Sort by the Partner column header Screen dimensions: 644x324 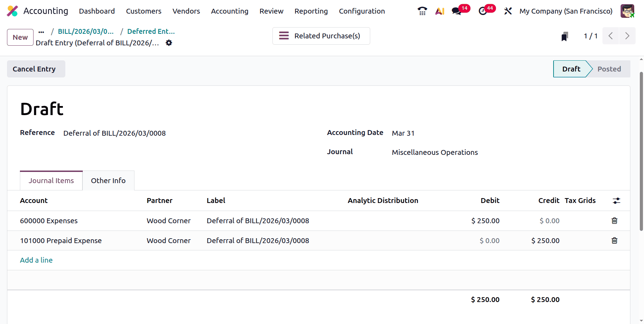[160, 201]
